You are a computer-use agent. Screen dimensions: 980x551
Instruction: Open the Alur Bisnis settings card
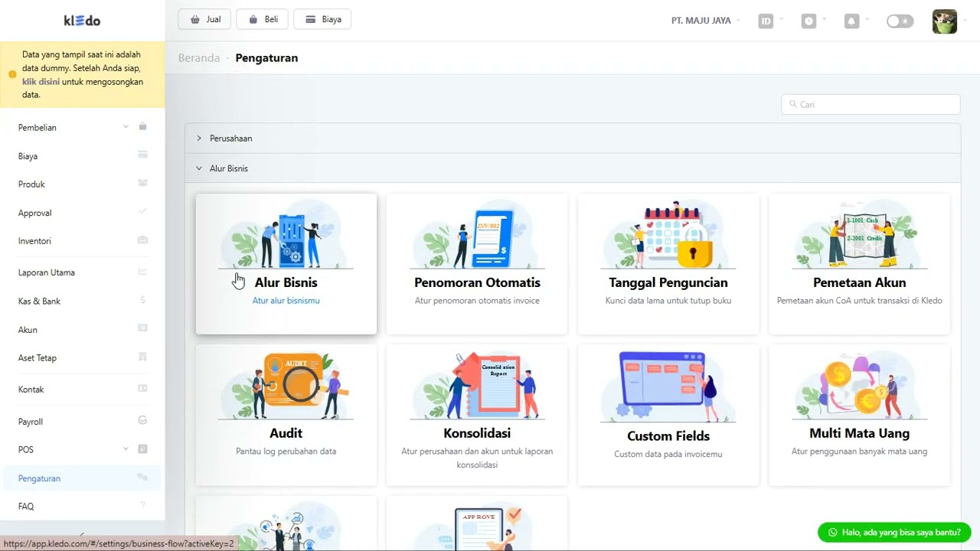point(286,264)
